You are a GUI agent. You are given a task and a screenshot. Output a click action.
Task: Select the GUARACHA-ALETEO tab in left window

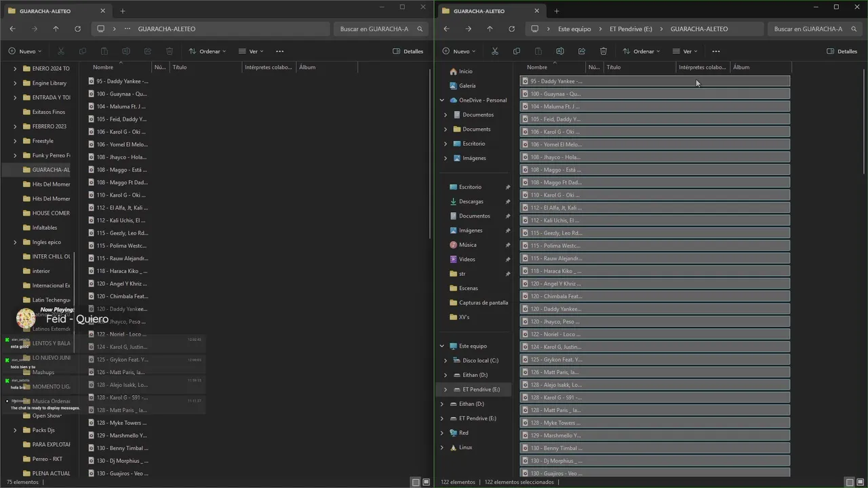point(58,11)
